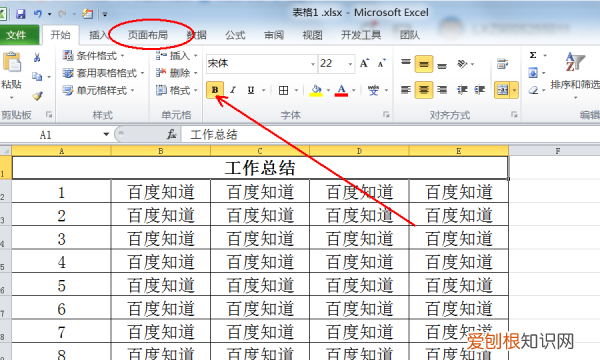The height and width of the screenshot is (360, 600).
Task: Click the Insert cells (插入) button
Action: point(176,56)
